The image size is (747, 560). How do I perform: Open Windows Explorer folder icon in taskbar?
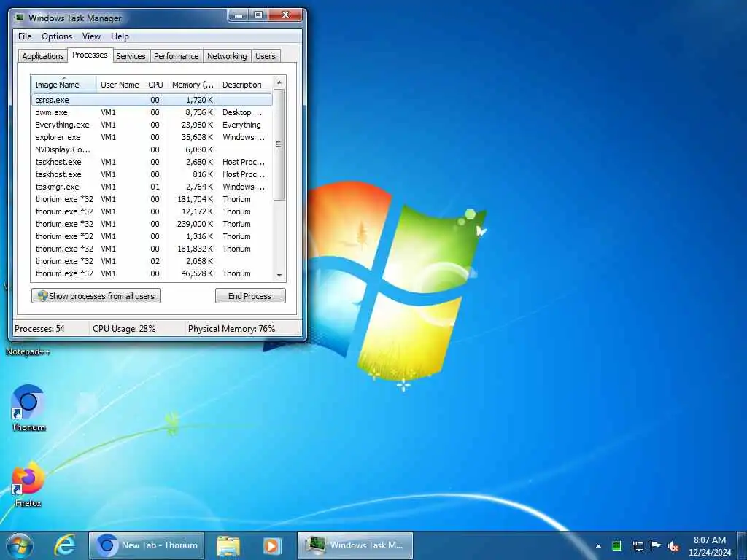tap(228, 545)
